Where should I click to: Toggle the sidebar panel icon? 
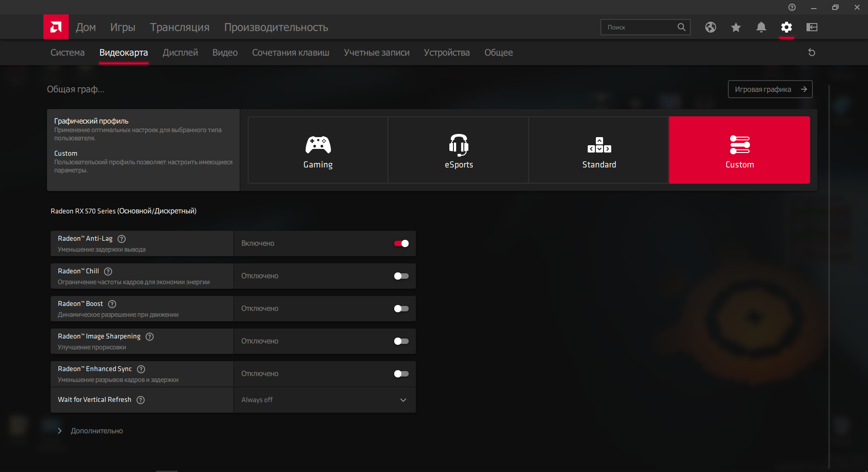pos(812,27)
